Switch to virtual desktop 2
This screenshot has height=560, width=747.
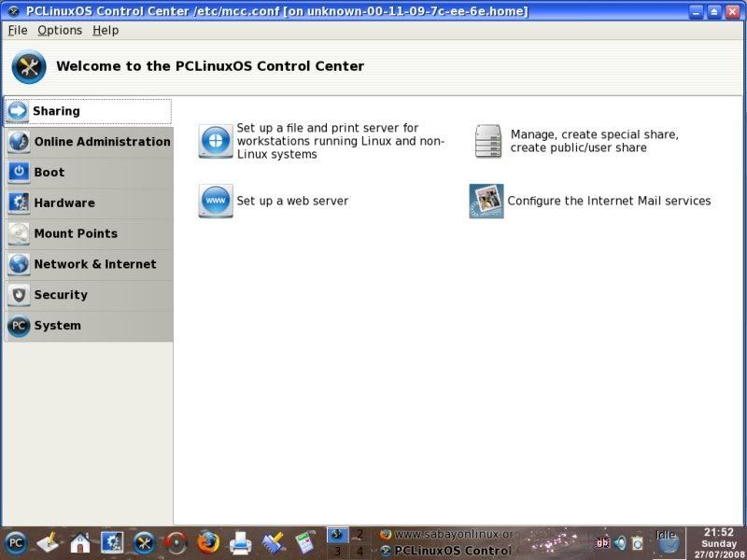[x=360, y=534]
